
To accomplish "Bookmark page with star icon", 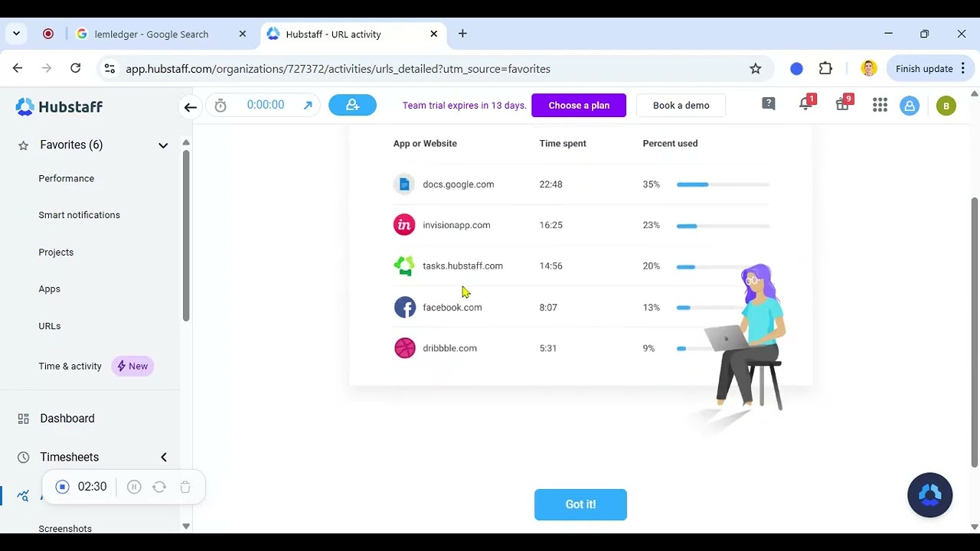I will (756, 69).
